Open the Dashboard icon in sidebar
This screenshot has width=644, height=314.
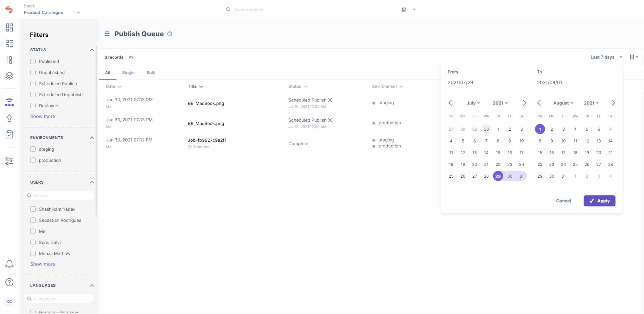click(x=9, y=27)
